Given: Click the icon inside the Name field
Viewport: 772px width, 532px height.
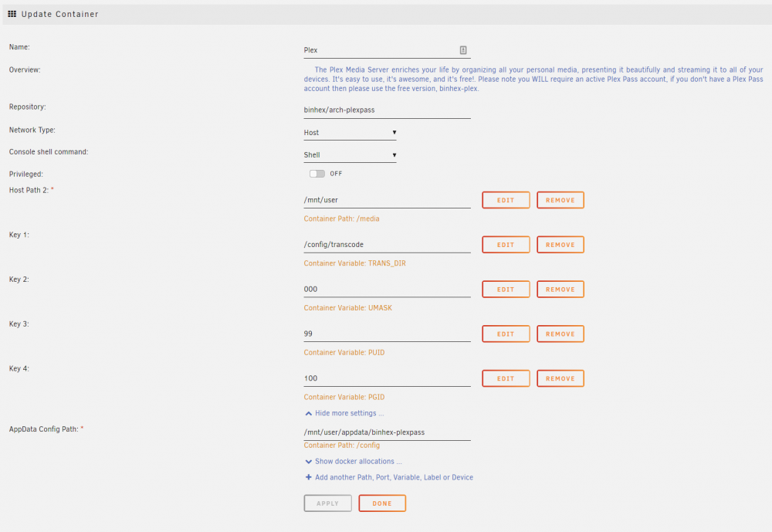Looking at the screenshot, I should point(463,50).
